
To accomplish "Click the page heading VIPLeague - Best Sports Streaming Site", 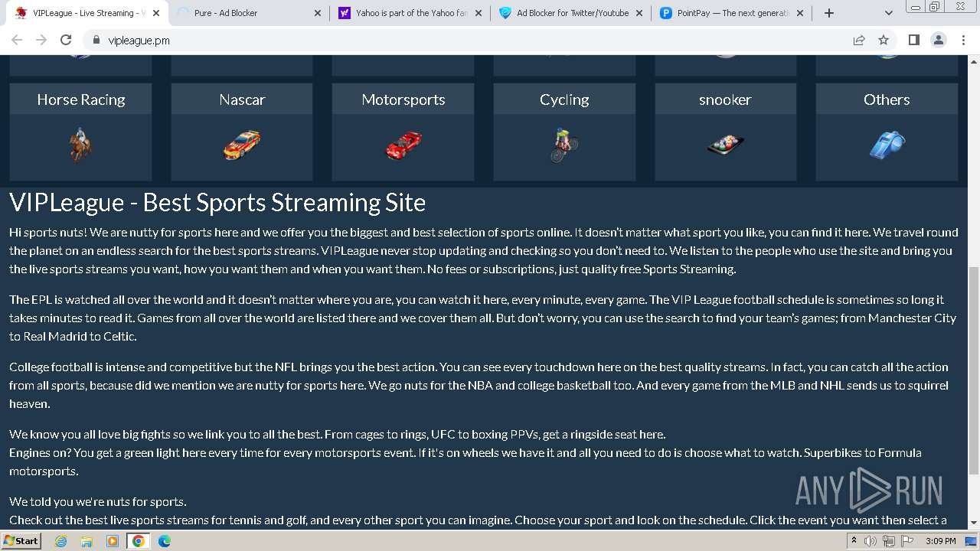I will tap(217, 203).
